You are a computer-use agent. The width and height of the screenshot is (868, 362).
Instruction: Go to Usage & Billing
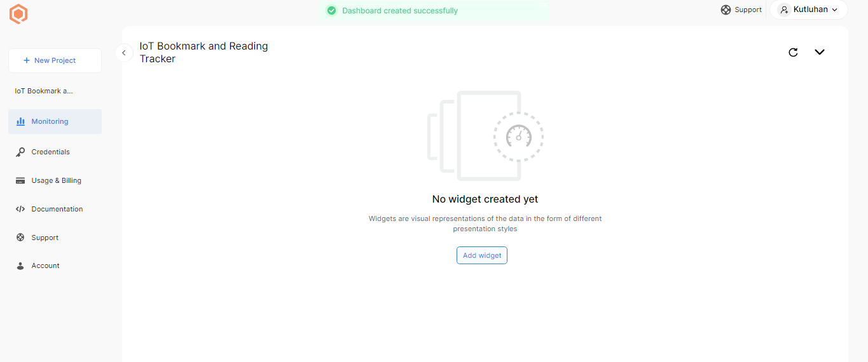56,180
